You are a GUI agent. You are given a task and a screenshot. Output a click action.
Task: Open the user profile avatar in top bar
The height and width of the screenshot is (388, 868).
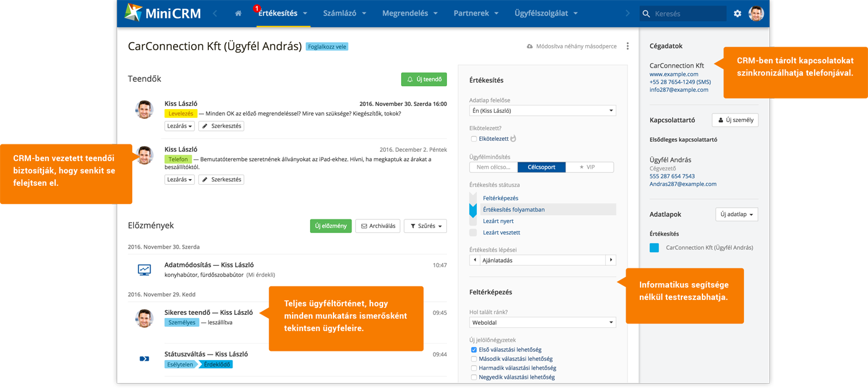click(x=756, y=13)
